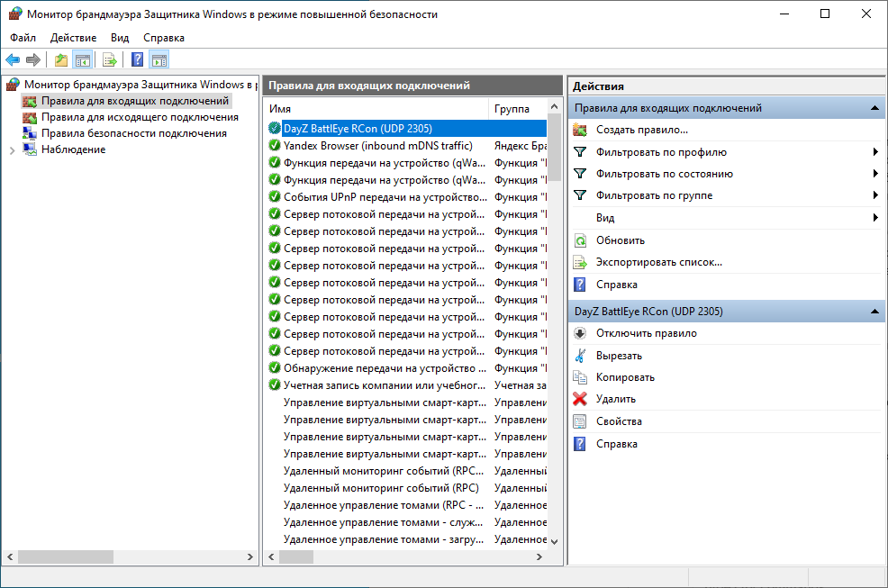Select Правила для входящих подключений tree item
This screenshot has width=888, height=588.
(135, 101)
